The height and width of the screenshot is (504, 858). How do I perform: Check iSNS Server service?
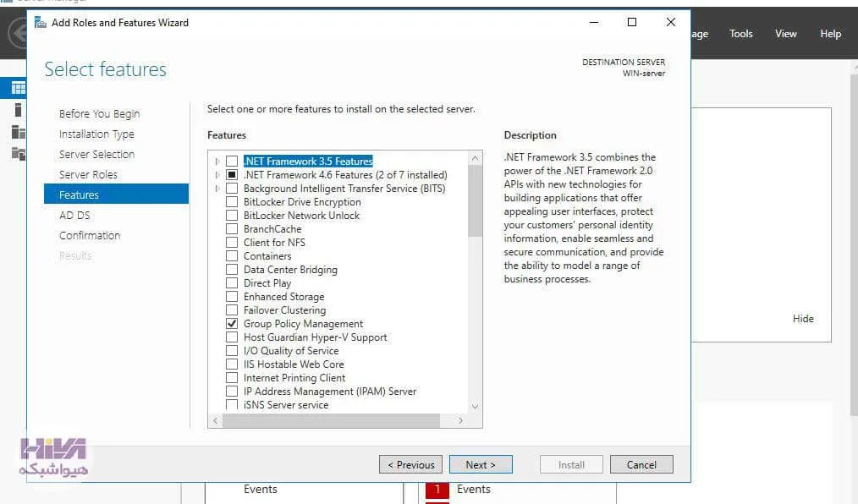(232, 404)
